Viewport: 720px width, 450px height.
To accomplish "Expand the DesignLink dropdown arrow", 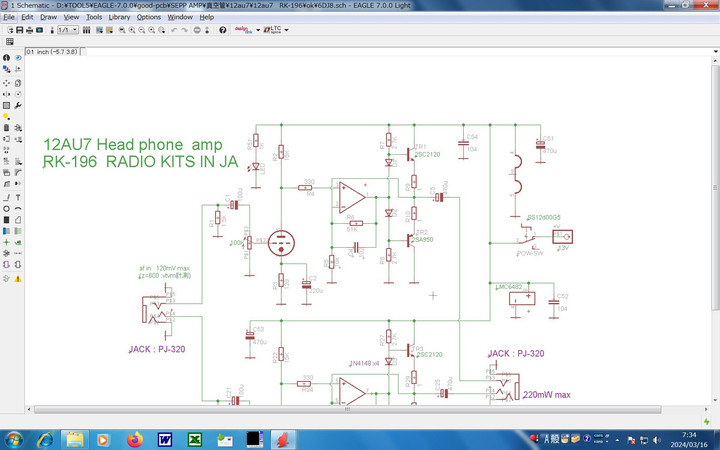I will (258, 30).
